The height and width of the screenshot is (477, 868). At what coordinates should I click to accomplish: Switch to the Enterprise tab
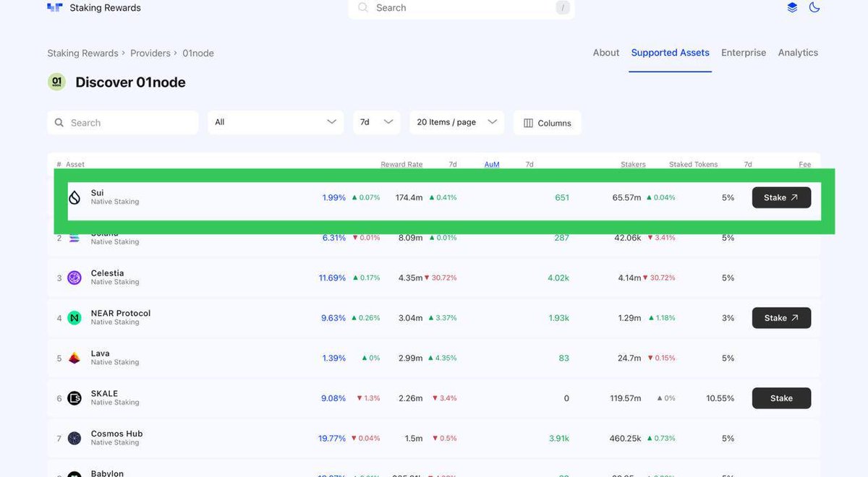[x=744, y=52]
